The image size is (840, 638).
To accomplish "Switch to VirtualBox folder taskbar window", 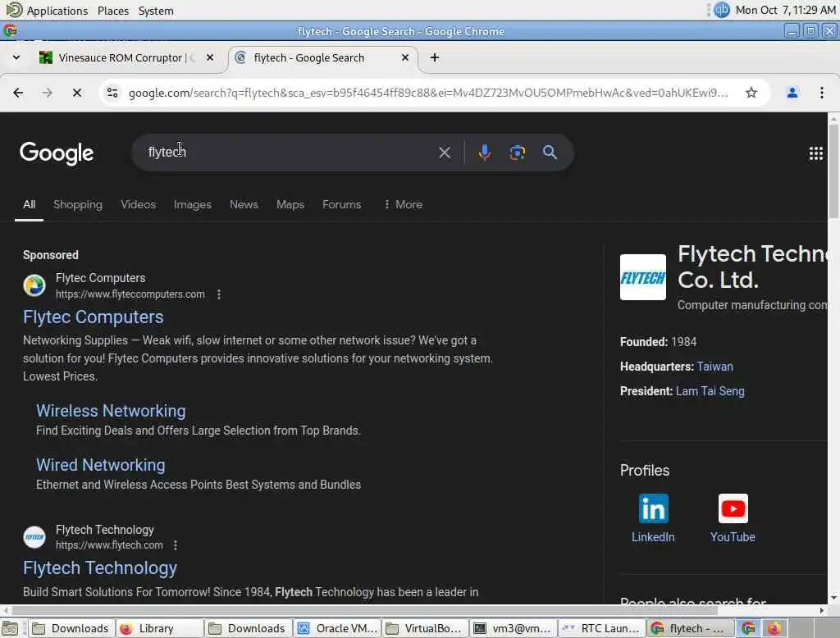I will click(x=426, y=628).
